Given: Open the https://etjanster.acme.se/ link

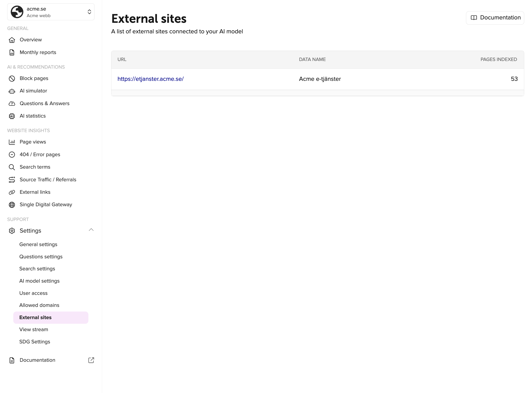Looking at the screenshot, I should pos(150,79).
